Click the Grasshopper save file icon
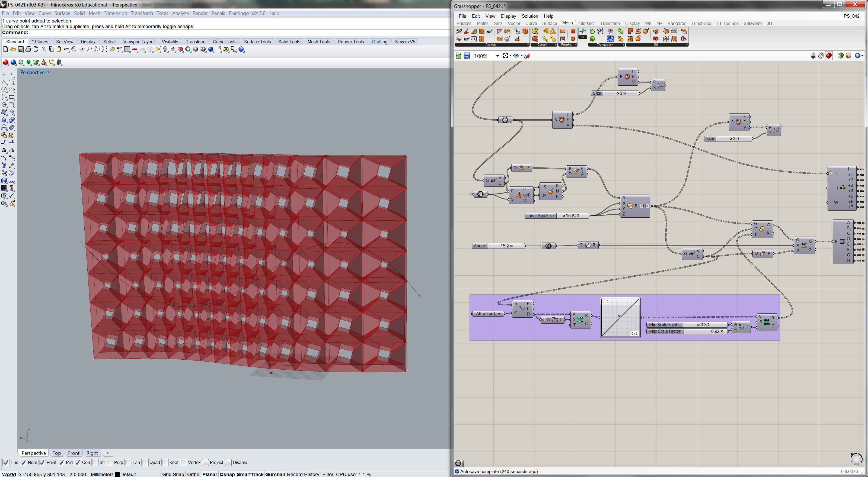868x477 pixels. click(x=467, y=56)
